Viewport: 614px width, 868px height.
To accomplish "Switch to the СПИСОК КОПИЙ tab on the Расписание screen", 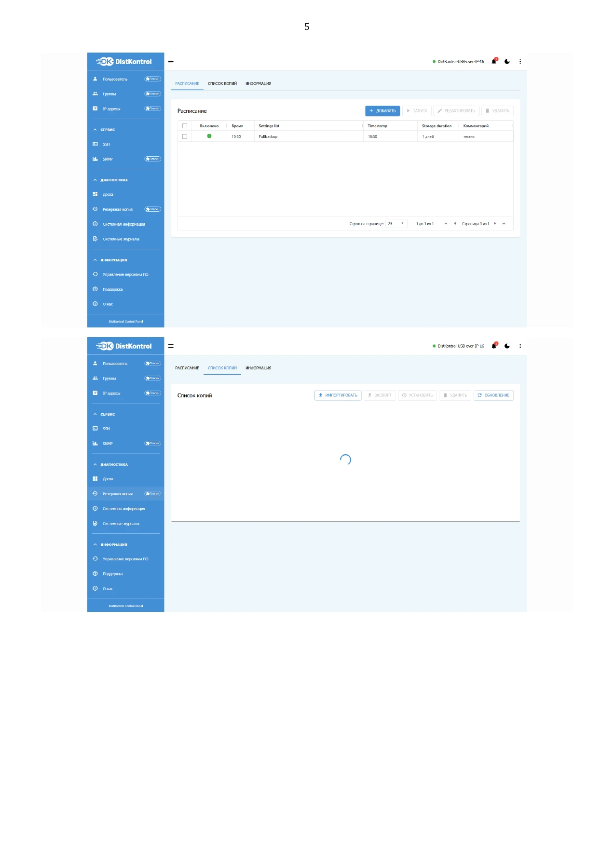I will [222, 83].
